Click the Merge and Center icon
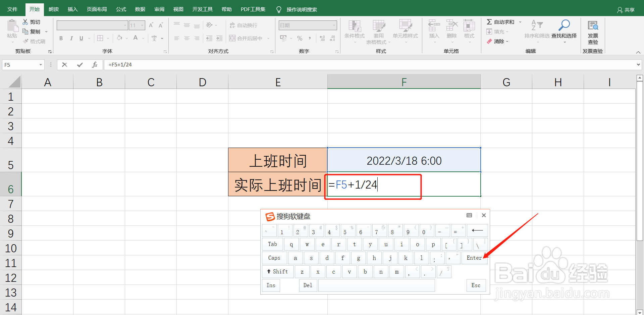The image size is (644, 315). click(232, 38)
